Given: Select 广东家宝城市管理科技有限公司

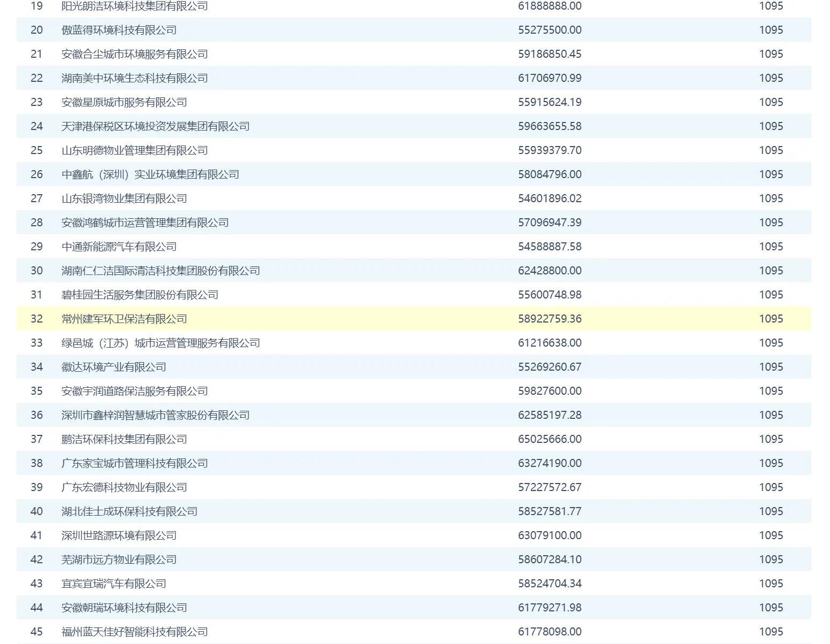Looking at the screenshot, I should (134, 463).
